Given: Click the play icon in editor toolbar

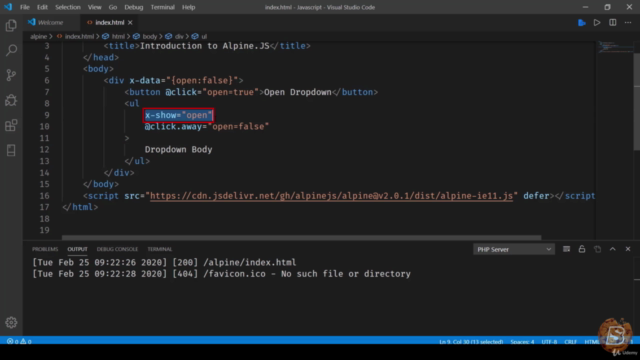Looking at the screenshot, I should [597, 22].
